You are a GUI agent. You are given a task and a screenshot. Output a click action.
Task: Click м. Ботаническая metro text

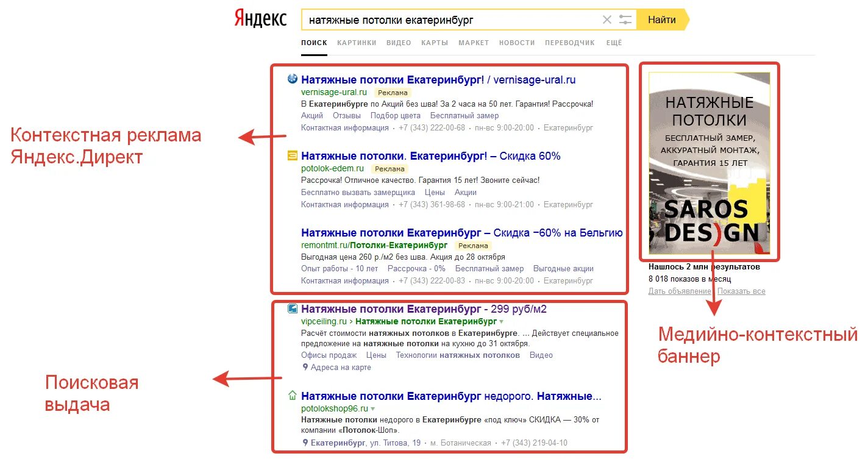[x=461, y=443]
